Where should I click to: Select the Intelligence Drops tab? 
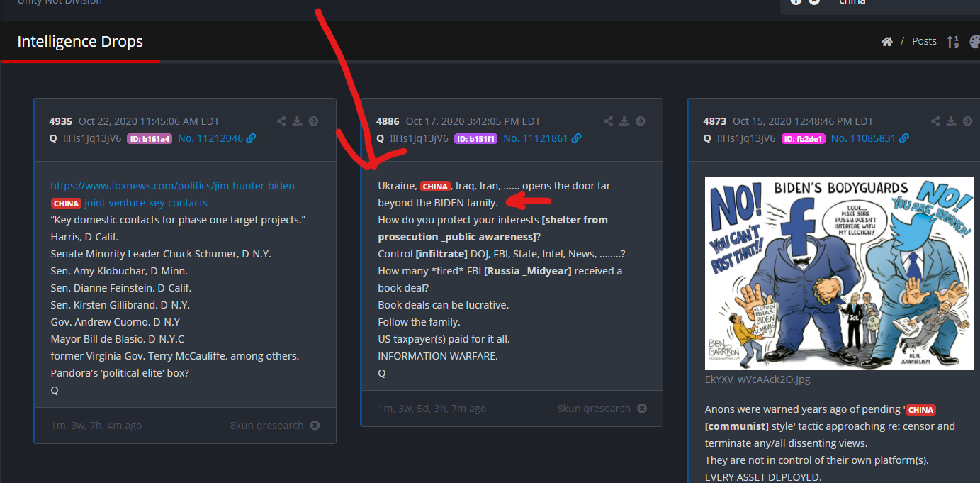[x=80, y=42]
